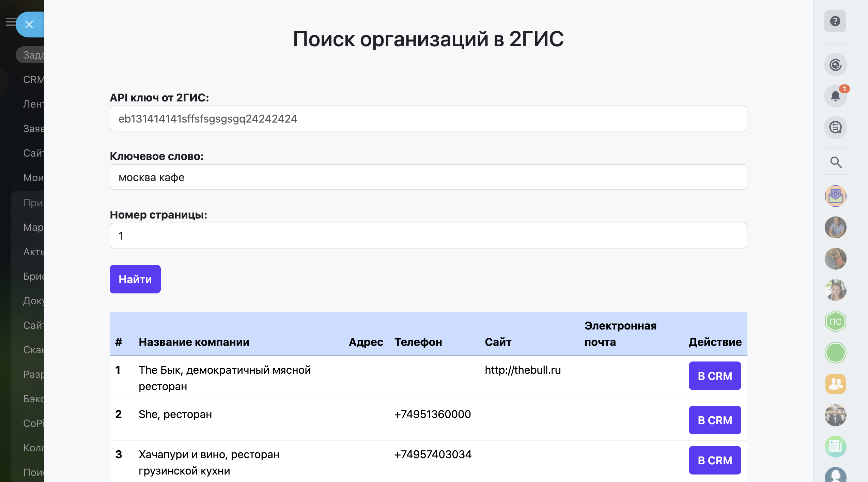
Task: Click the Найти search button
Action: (135, 279)
